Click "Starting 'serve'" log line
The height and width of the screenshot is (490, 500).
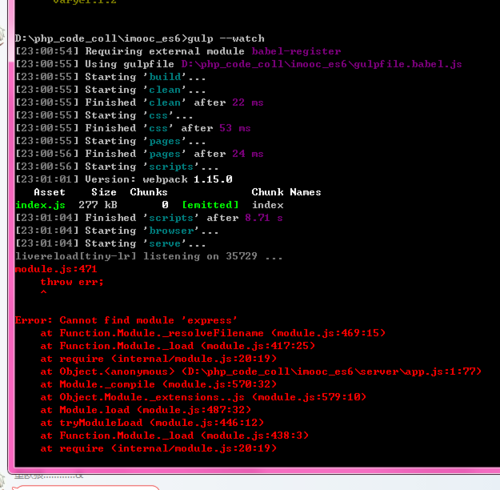point(111,243)
